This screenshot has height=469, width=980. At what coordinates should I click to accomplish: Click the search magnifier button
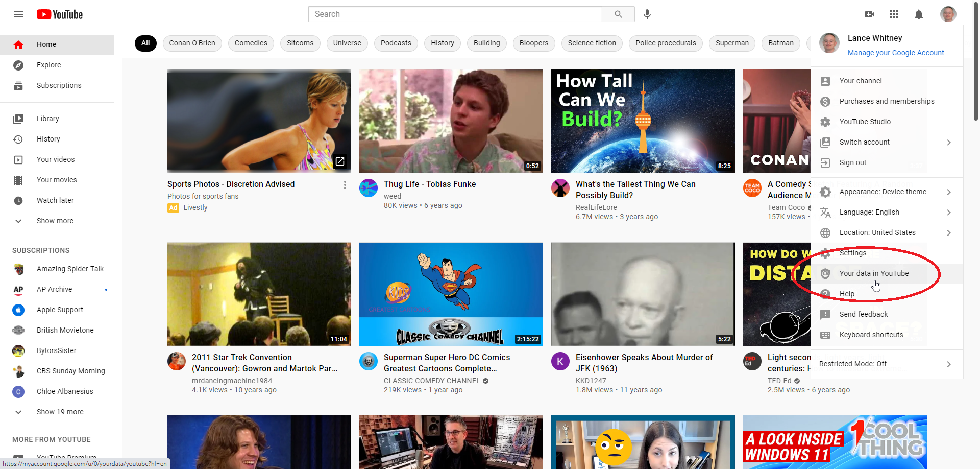tap(618, 14)
